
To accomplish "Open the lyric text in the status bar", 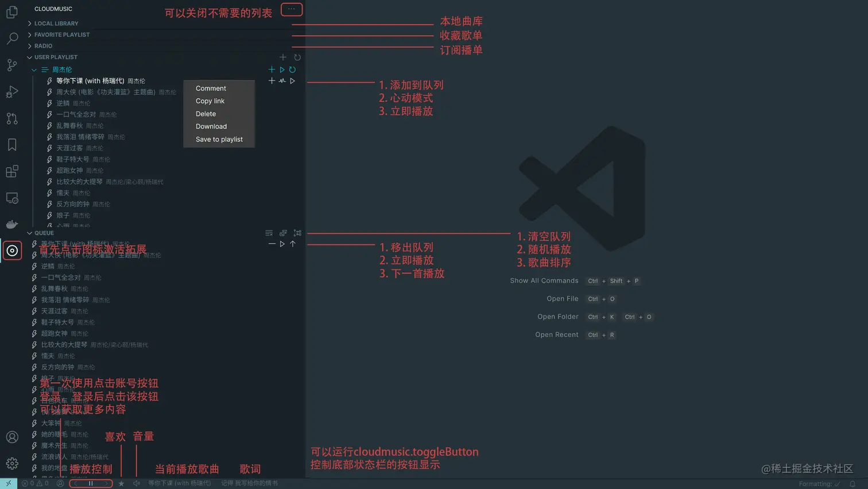I will [250, 484].
